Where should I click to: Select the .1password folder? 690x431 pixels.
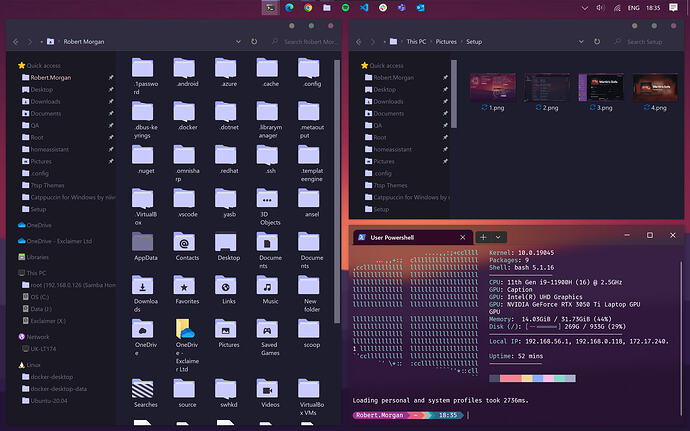pyautogui.click(x=143, y=76)
